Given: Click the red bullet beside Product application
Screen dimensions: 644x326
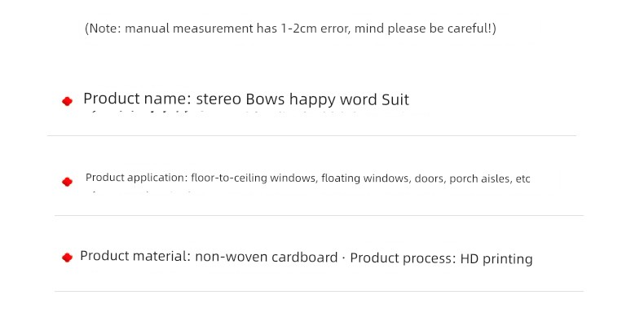Looking at the screenshot, I should tap(68, 182).
